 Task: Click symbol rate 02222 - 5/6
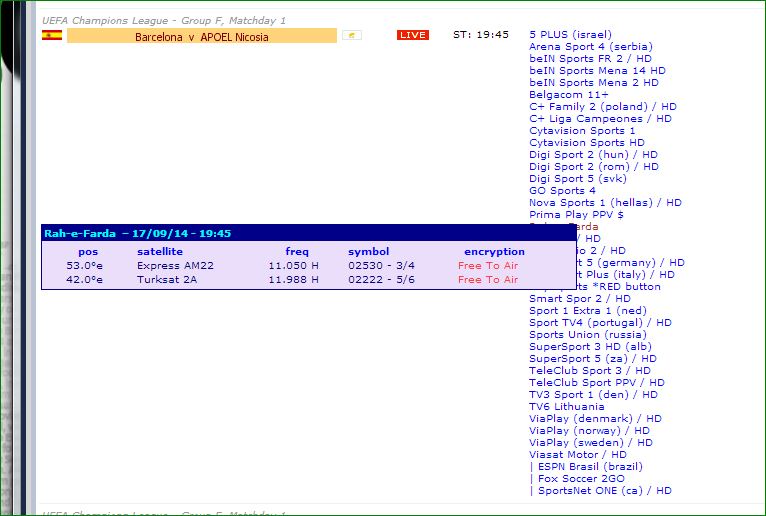382,280
